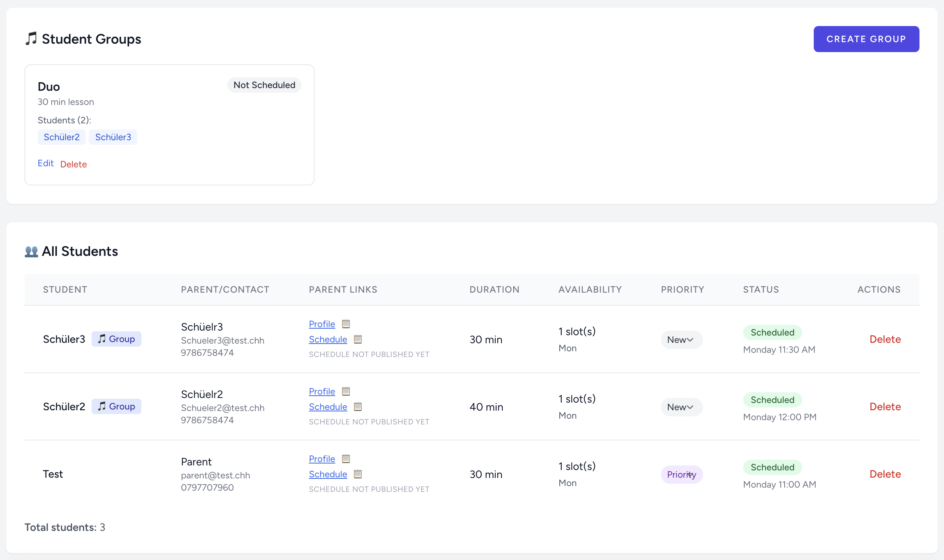Click the Not Scheduled status badge
The width and height of the screenshot is (944, 560).
[x=264, y=85]
